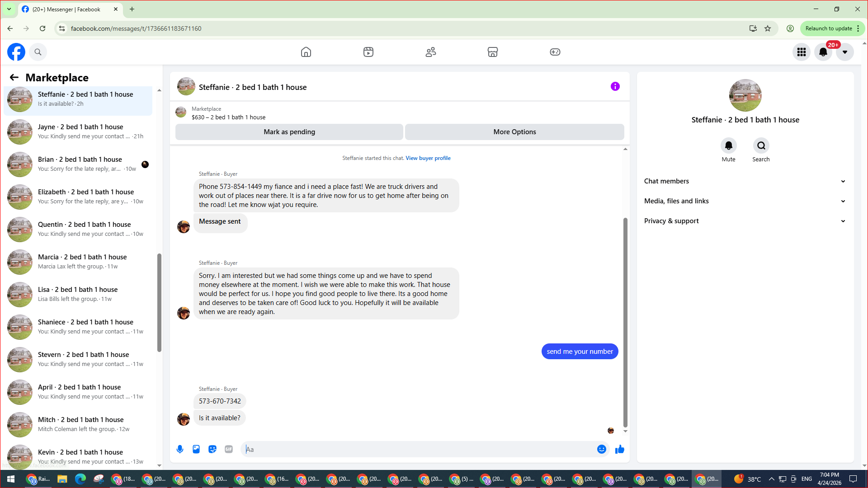Open the tab search dropdown
Image resolution: width=868 pixels, height=488 pixels.
click(x=9, y=9)
